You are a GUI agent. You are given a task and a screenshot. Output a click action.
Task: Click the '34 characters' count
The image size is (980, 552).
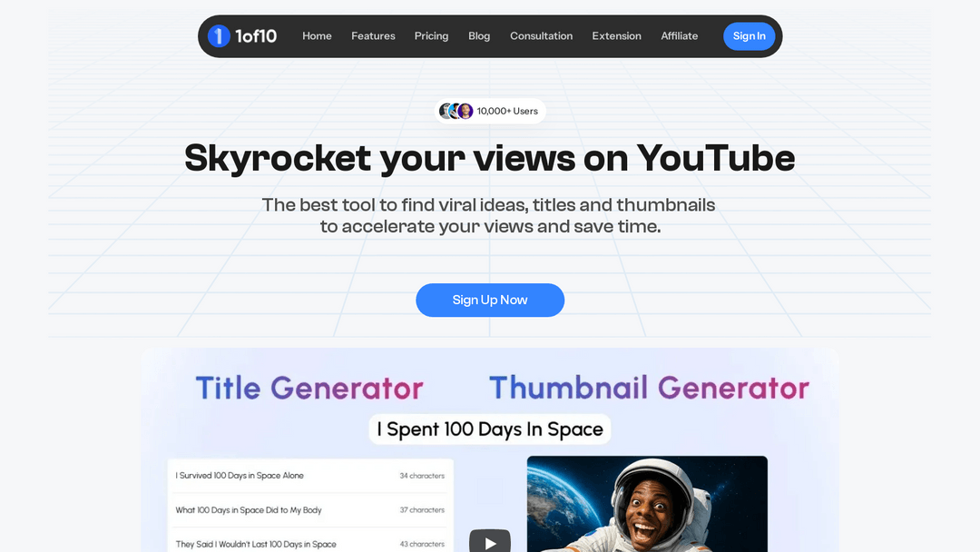(x=422, y=476)
